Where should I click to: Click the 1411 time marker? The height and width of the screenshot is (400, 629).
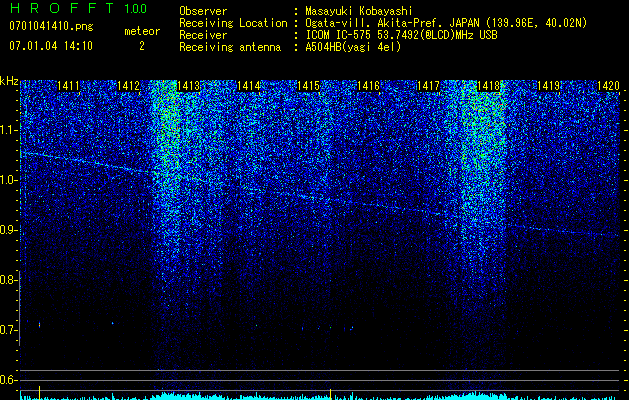68,86
